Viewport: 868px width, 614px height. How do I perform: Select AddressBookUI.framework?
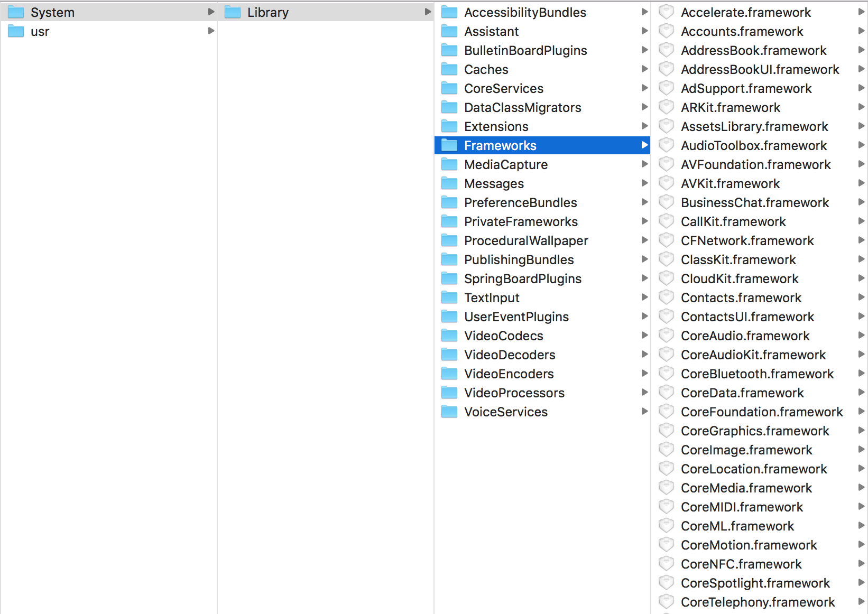click(x=760, y=69)
